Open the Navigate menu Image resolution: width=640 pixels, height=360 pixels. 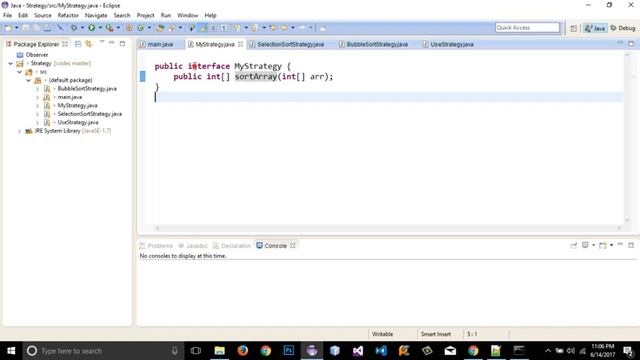(96, 16)
